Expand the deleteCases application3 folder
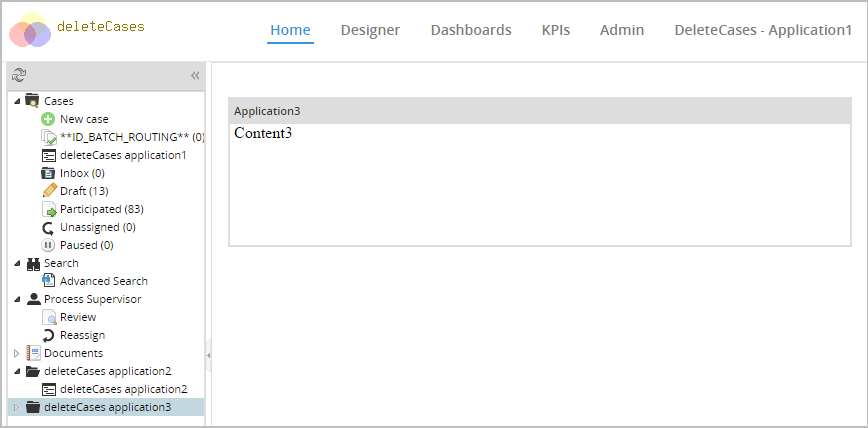 click(17, 407)
